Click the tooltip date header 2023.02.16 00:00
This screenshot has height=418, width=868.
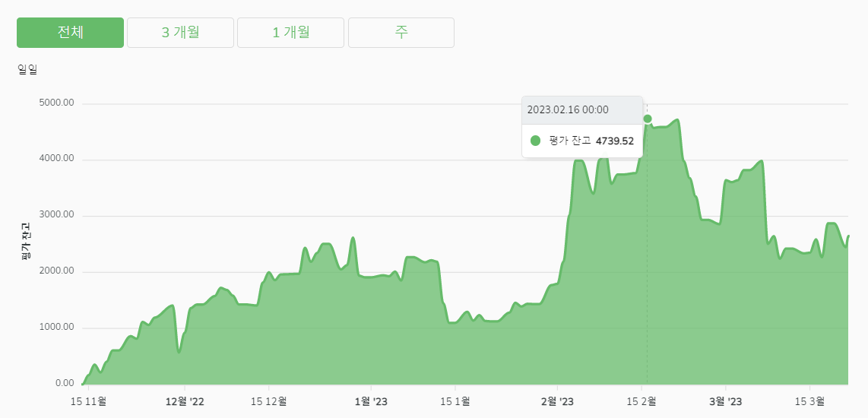tap(568, 109)
